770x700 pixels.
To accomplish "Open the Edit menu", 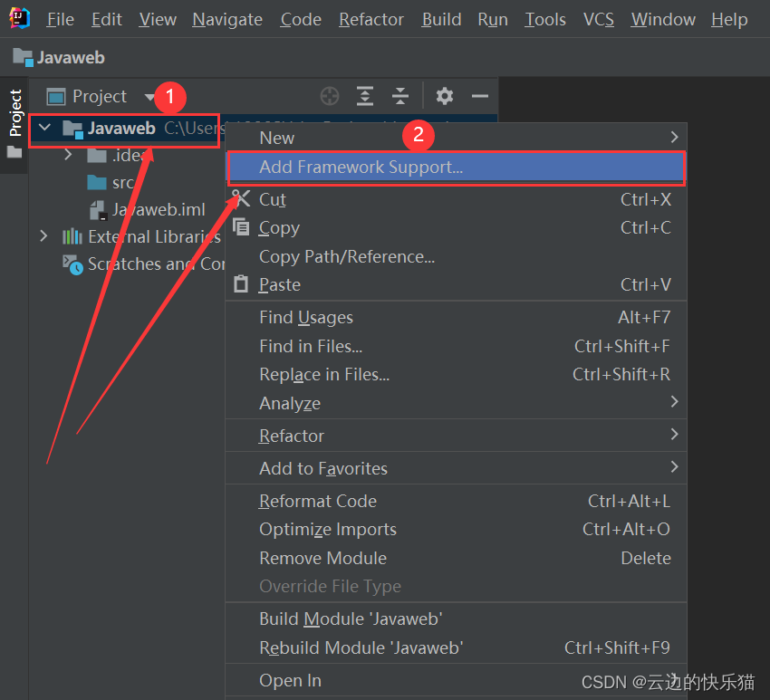I will (x=107, y=20).
